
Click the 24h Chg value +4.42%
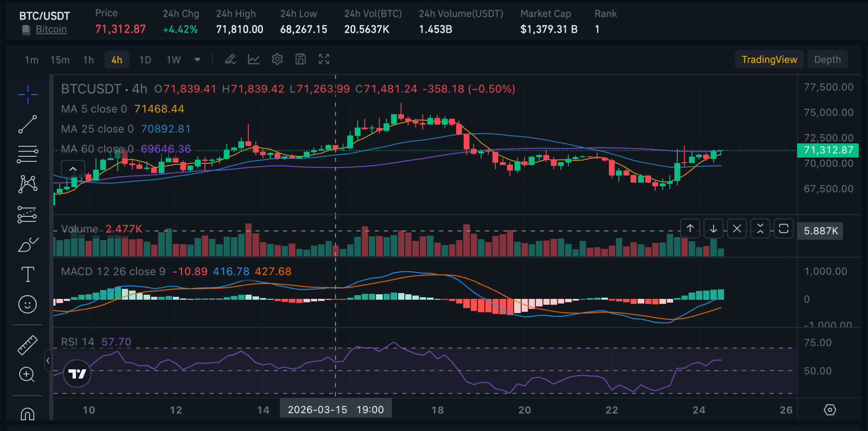180,29
